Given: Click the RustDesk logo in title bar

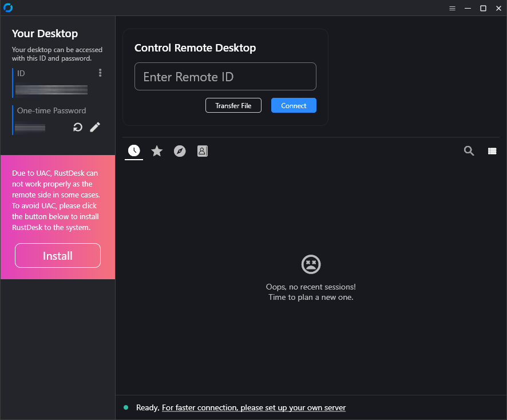Looking at the screenshot, I should [8, 8].
